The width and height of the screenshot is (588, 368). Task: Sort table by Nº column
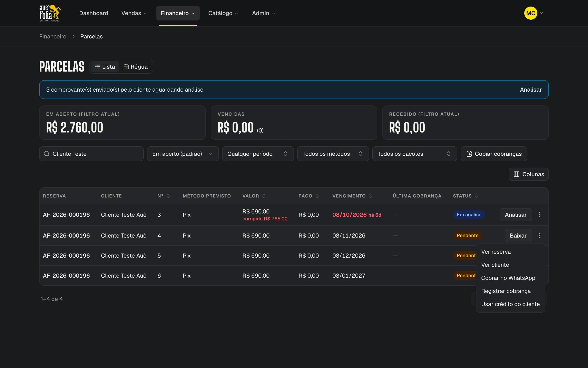coord(164,196)
